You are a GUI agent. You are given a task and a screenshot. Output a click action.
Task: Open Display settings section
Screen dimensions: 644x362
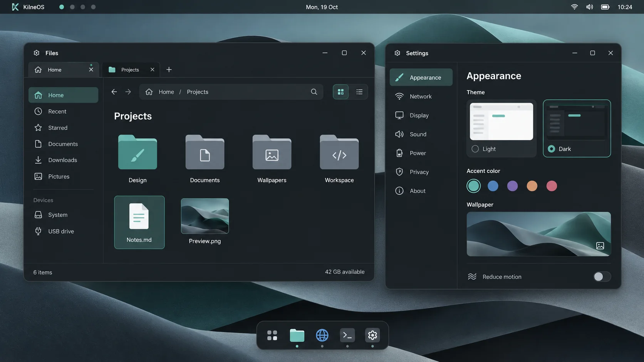(x=421, y=115)
